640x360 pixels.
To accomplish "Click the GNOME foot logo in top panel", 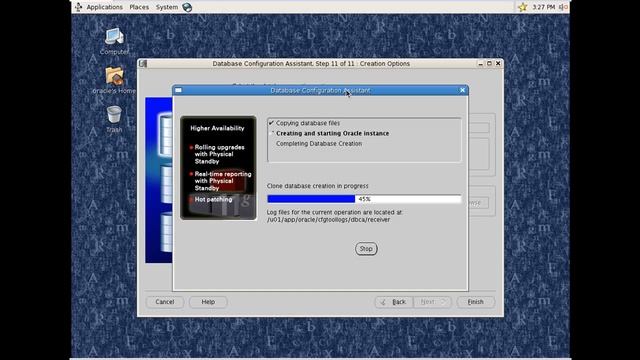I will (x=78, y=7).
